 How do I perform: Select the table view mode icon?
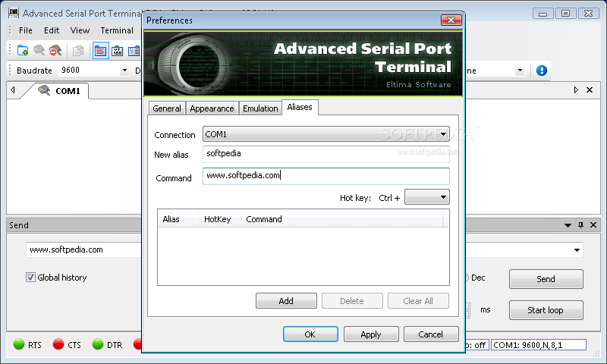tap(134, 51)
